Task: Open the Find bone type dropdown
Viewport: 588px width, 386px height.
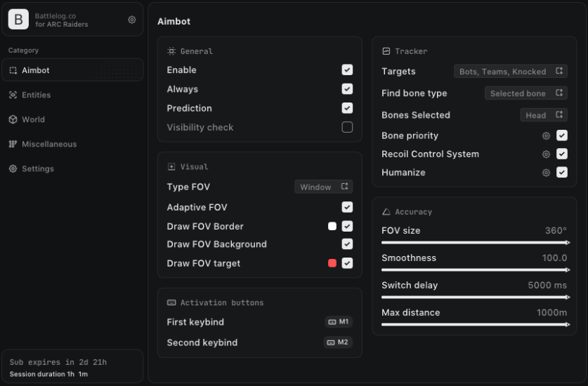Action: [525, 93]
